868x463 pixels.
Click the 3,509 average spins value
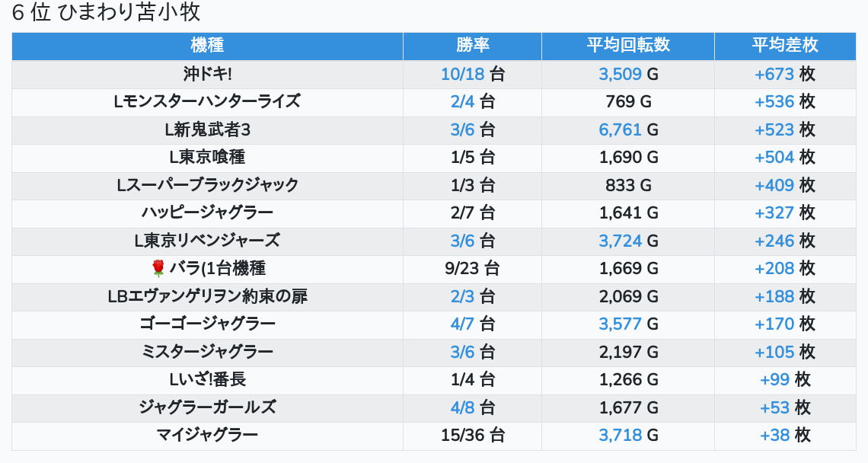620,74
